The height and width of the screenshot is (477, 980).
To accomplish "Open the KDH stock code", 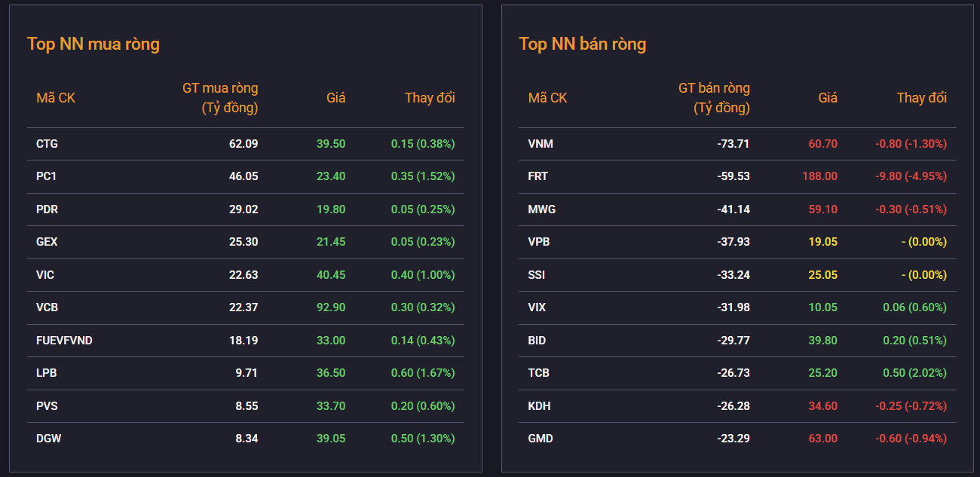I will (540, 406).
